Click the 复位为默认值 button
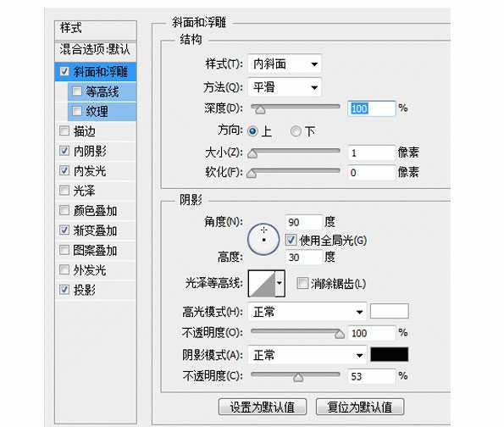This screenshot has width=504, height=427. (360, 407)
